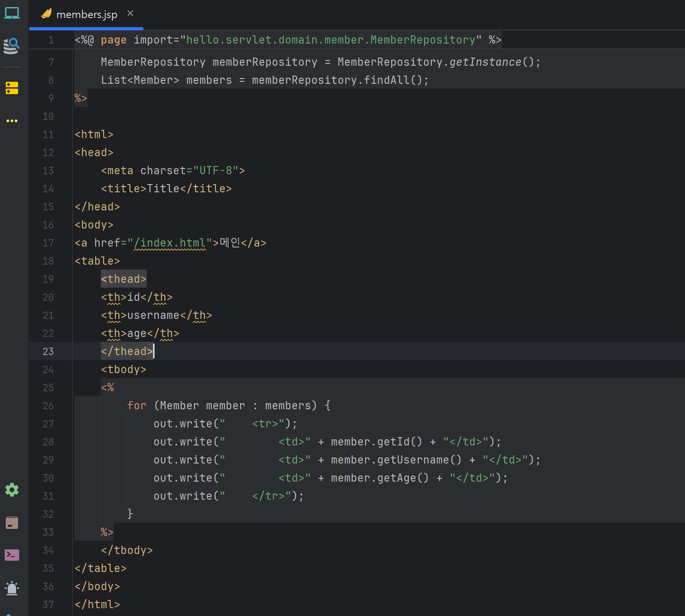Click List<Member> type declaration
The height and width of the screenshot is (616, 685).
point(140,80)
